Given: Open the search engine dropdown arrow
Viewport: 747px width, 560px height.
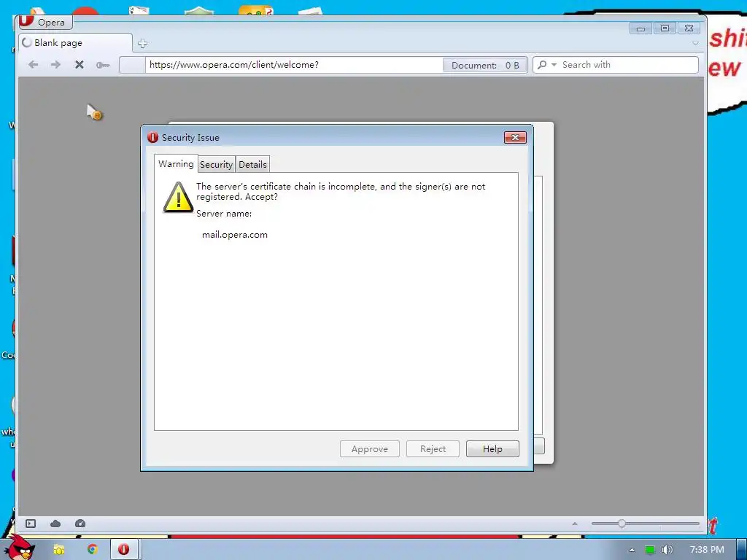Looking at the screenshot, I should [x=554, y=65].
